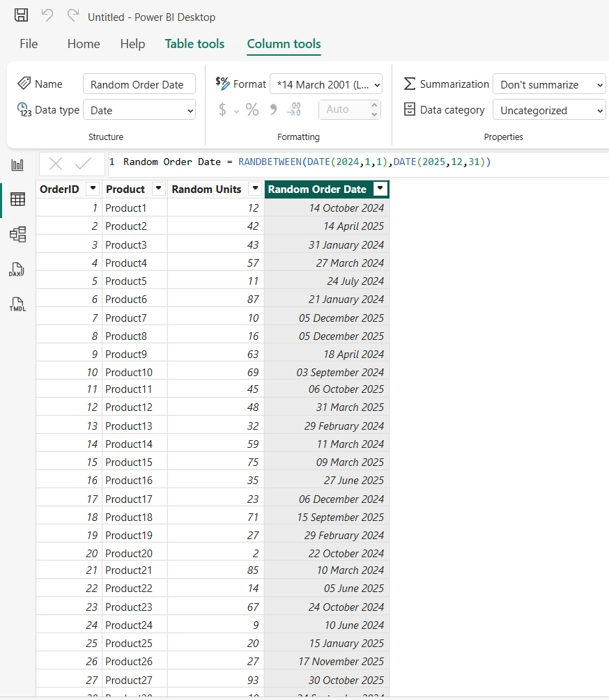Image resolution: width=609 pixels, height=700 pixels.
Task: Click the Product7 cell
Action: tap(134, 318)
